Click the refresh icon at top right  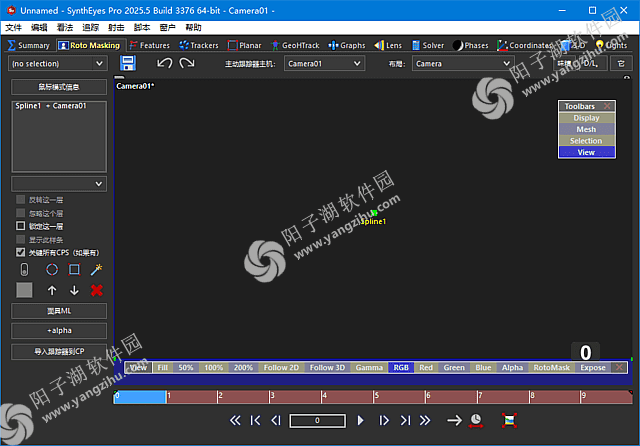click(621, 64)
